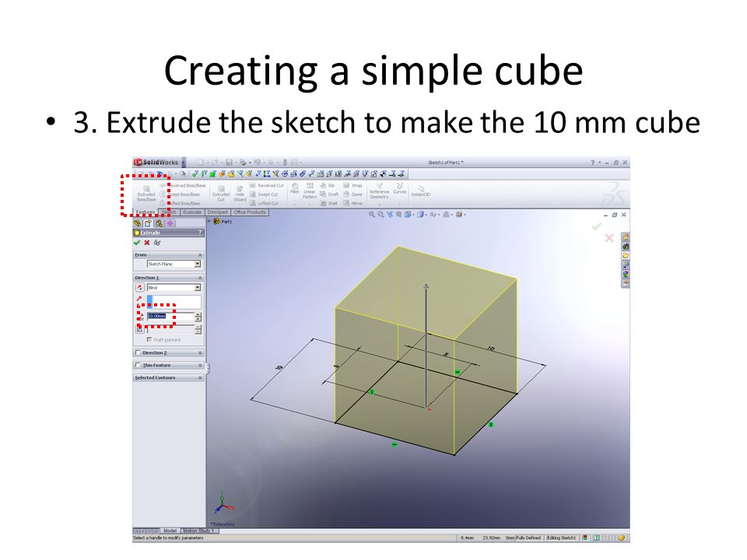747x560 pixels.
Task: Select the Lofted Cut tool
Action: point(264,203)
